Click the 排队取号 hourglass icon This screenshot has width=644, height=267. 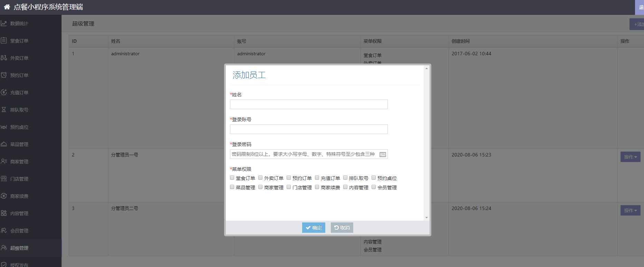(x=4, y=109)
